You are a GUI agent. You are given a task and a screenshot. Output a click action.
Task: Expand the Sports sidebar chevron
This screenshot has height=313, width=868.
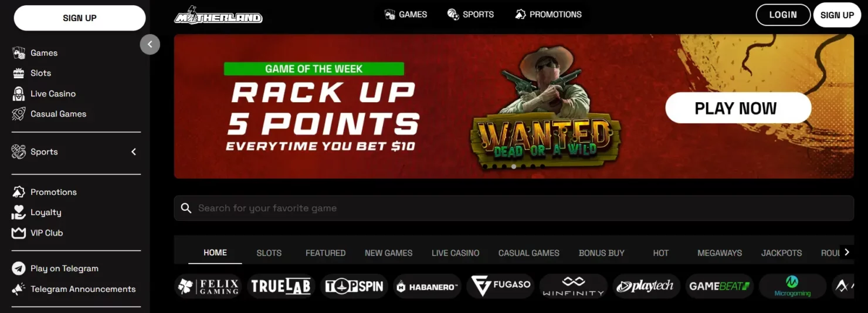click(x=134, y=152)
